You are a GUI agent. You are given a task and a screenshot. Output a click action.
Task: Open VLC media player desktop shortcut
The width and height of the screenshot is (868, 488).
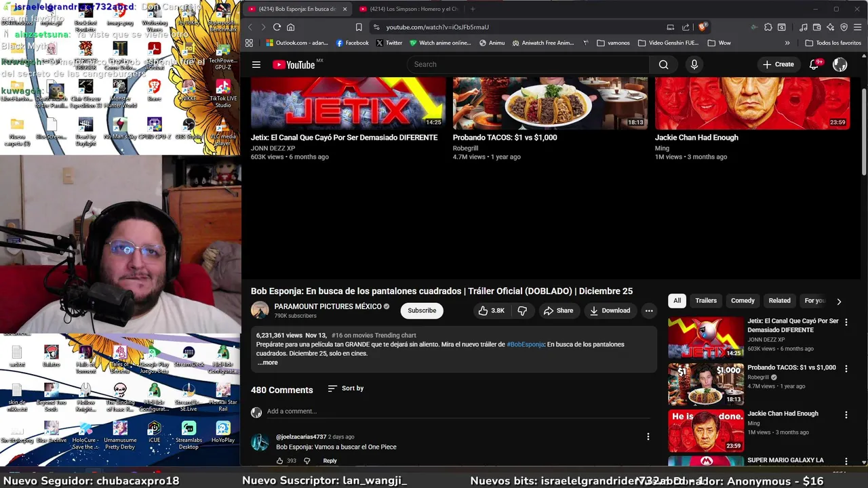(223, 130)
